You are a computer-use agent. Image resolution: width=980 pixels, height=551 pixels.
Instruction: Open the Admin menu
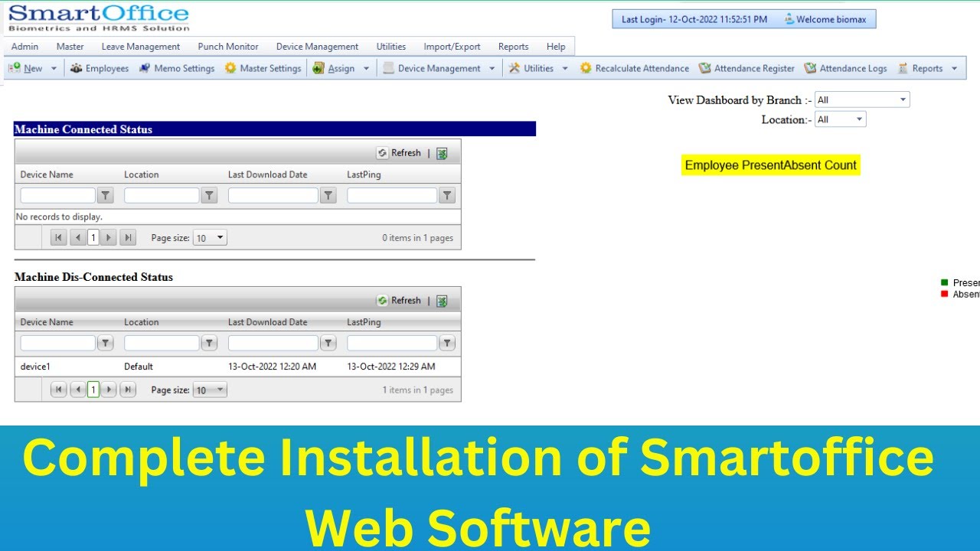coord(25,47)
